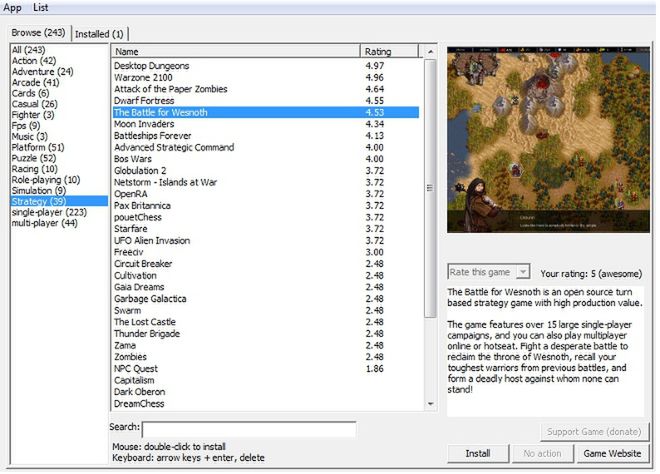Screen dimensions: 660x474
Task: Select the Action (42) category
Action: click(x=34, y=61)
